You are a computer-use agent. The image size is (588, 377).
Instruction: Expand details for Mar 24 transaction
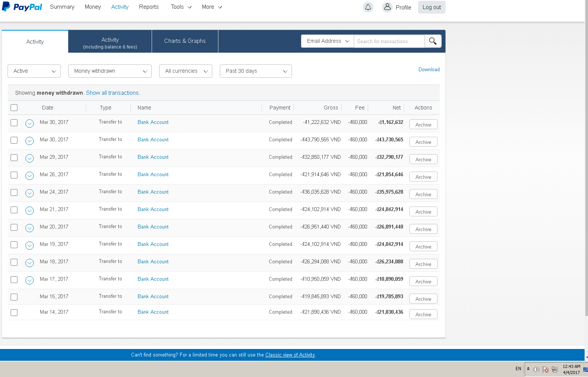coord(30,193)
